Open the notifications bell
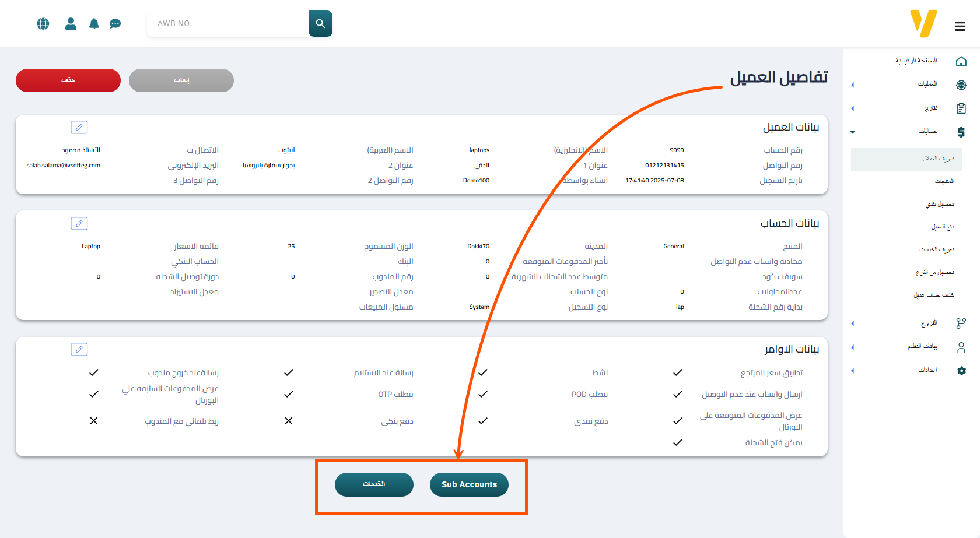The image size is (980, 538). click(94, 24)
